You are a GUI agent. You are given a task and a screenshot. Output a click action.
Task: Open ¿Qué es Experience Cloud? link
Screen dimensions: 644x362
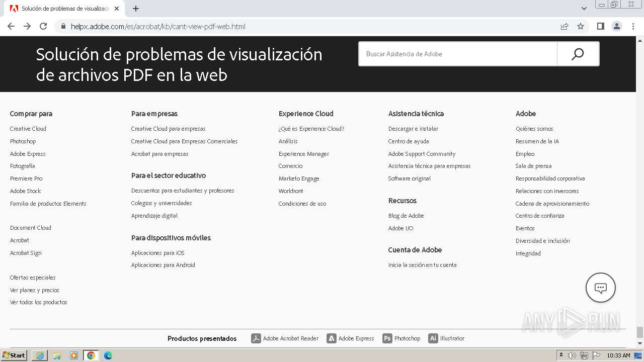(311, 129)
